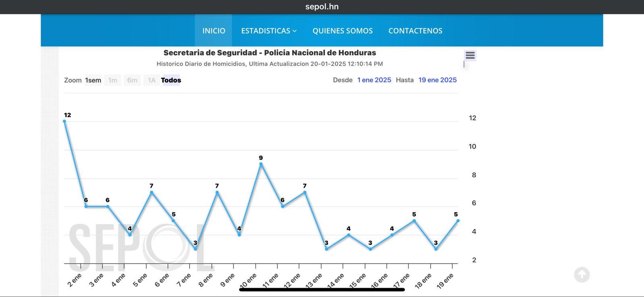
Task: Expand the ESTADISTICAS dropdown menu
Action: click(x=269, y=31)
